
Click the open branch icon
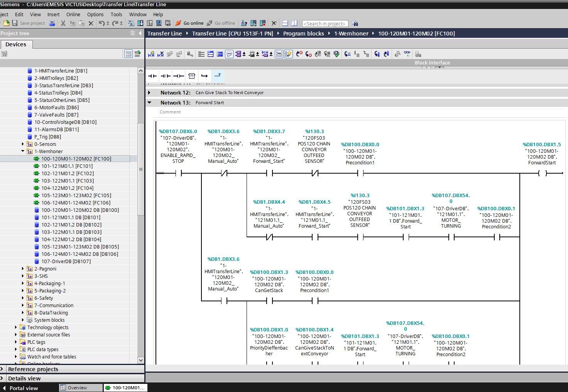pyautogui.click(x=205, y=76)
